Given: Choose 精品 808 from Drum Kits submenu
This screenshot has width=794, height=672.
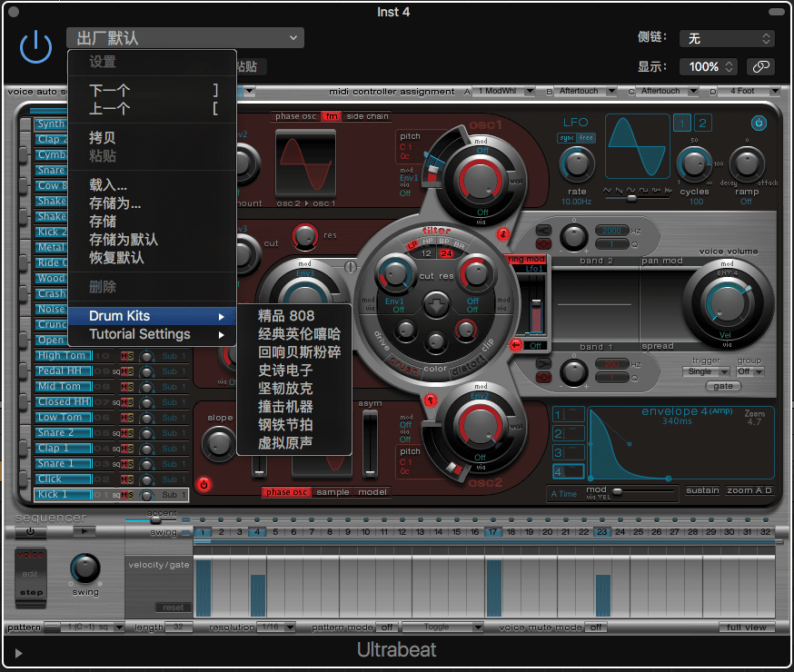Looking at the screenshot, I should coord(286,316).
